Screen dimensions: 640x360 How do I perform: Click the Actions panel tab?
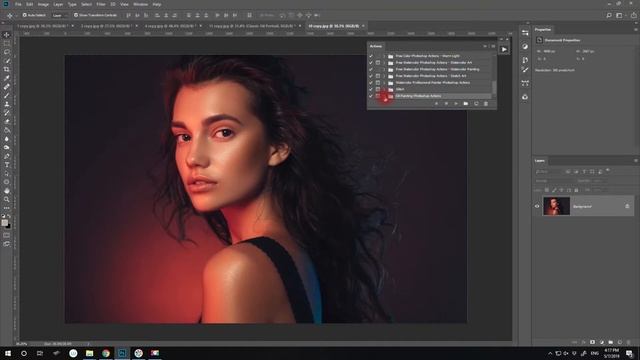(x=376, y=46)
